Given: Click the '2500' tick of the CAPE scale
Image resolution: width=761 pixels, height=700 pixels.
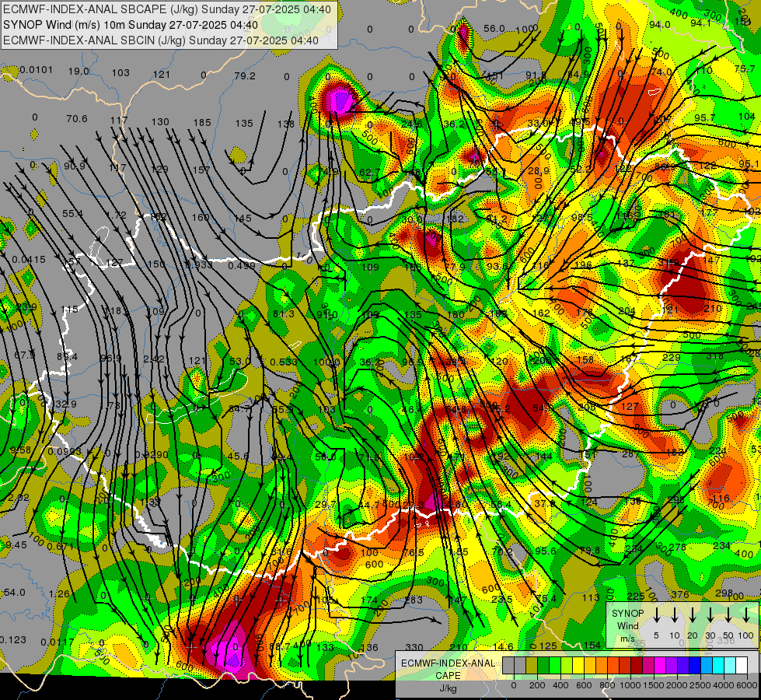Looking at the screenshot, I should 700,685.
